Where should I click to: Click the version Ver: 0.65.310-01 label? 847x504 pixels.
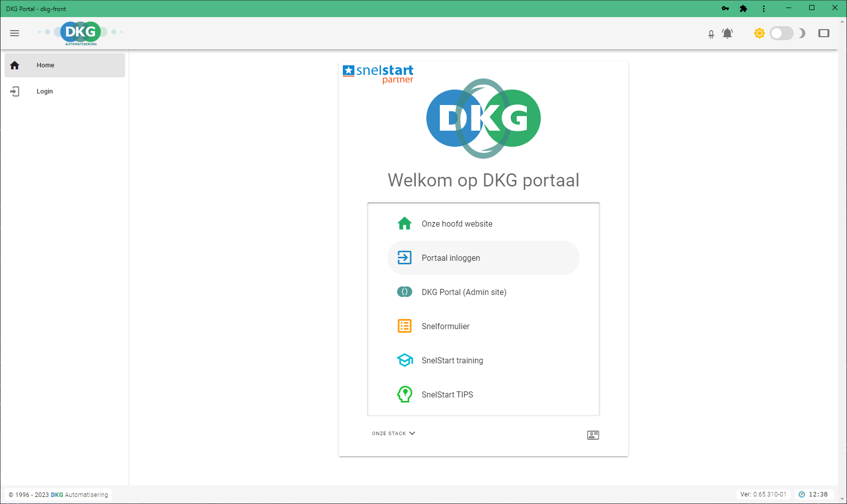click(764, 494)
